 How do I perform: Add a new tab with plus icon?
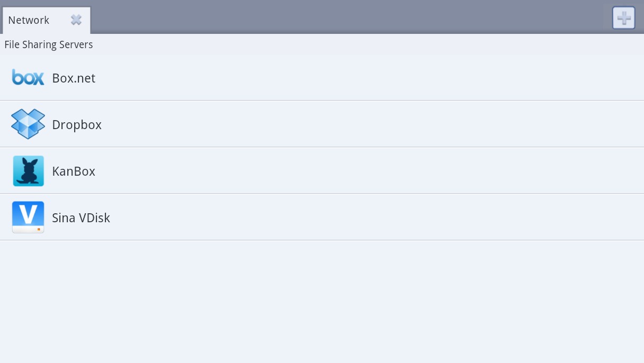(x=623, y=18)
